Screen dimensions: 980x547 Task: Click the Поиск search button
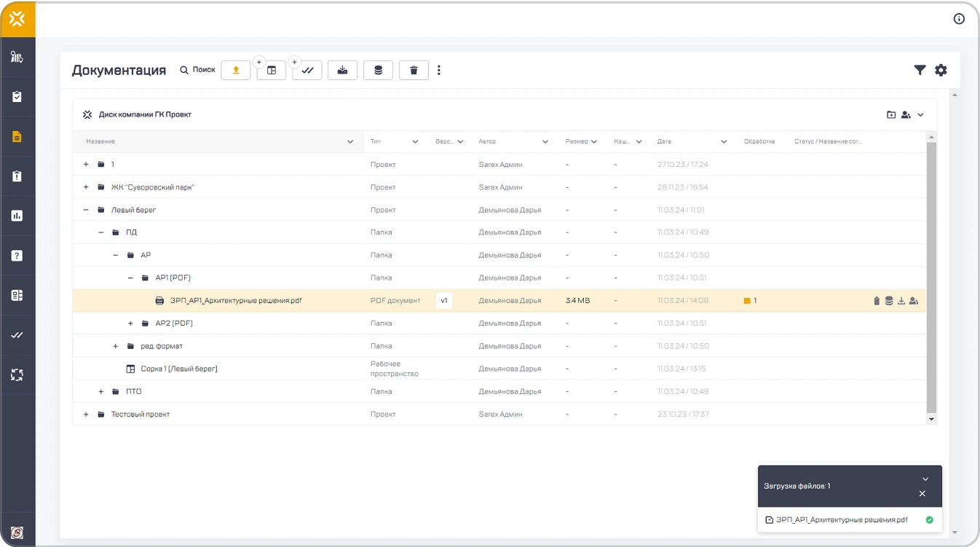pyautogui.click(x=197, y=70)
